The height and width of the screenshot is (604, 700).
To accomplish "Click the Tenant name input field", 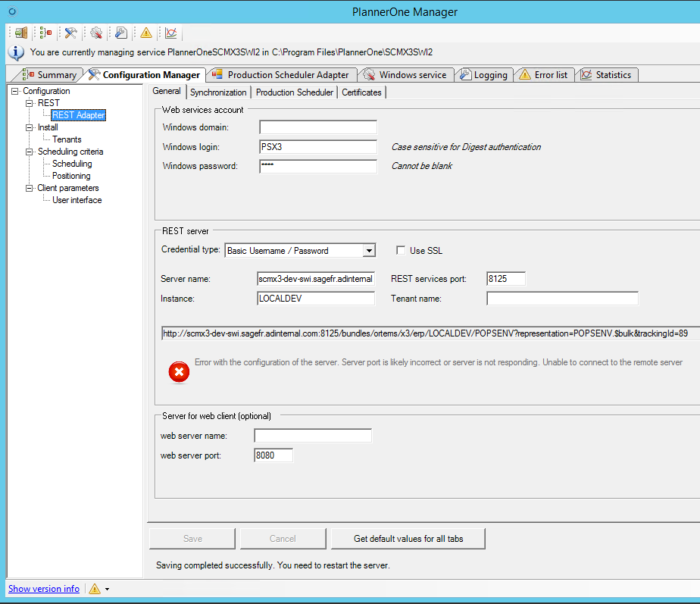I will pos(562,299).
